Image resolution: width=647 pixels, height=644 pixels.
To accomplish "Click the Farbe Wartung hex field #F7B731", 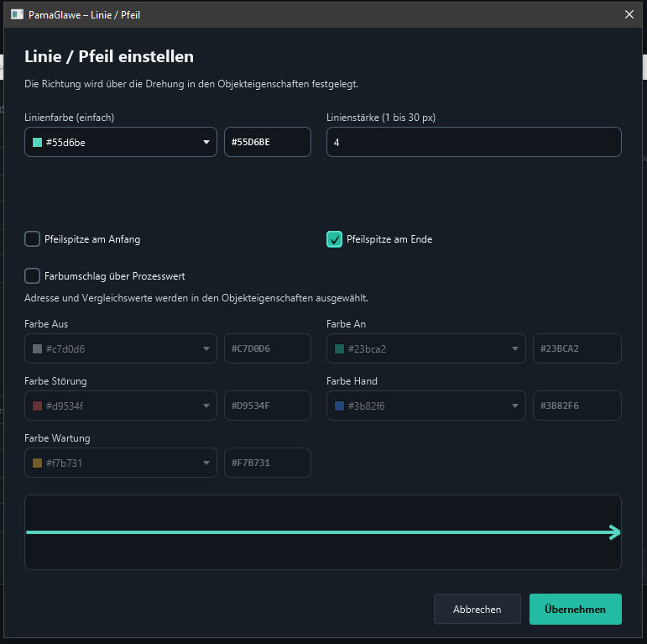I will [268, 463].
